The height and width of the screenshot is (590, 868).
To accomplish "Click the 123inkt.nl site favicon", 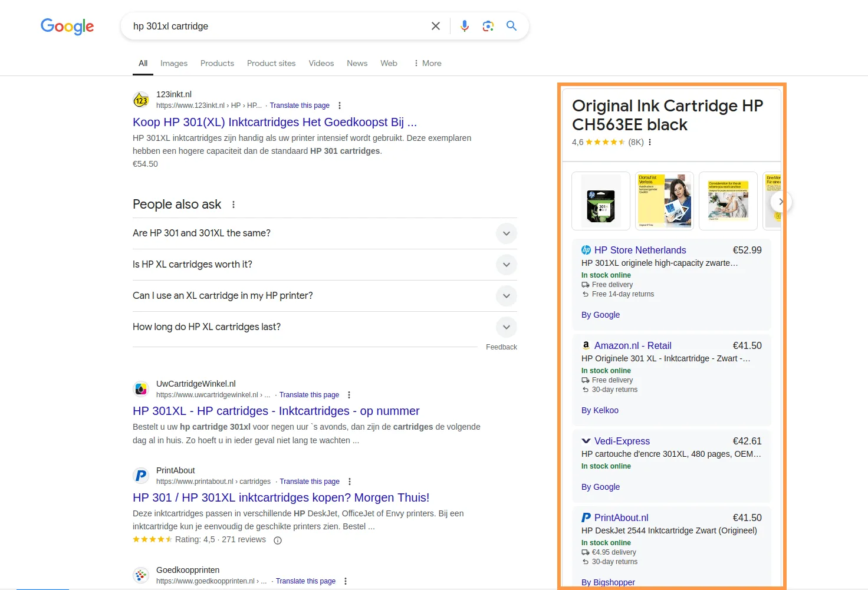I will 141,100.
